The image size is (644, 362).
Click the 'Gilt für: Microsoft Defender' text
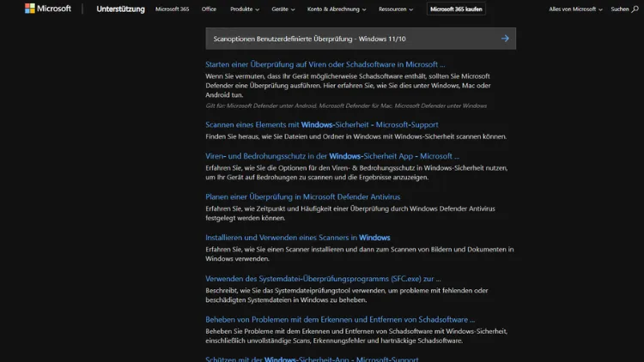346,106
